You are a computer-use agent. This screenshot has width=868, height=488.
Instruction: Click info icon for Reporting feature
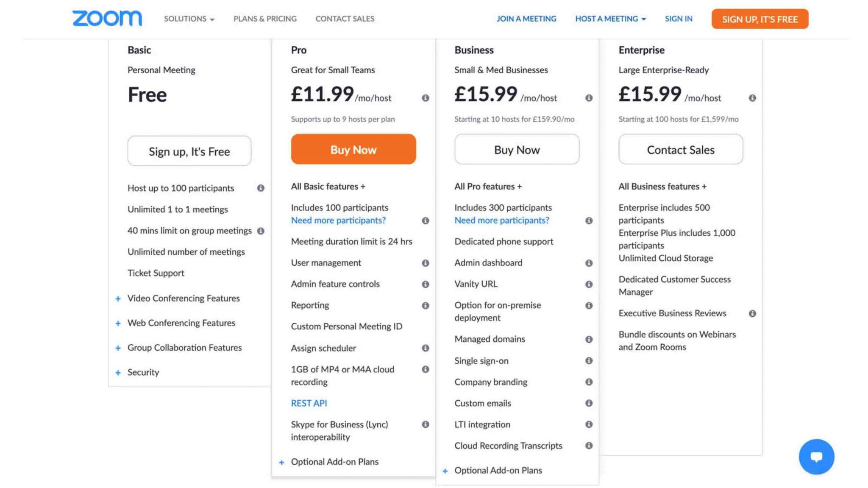(425, 305)
